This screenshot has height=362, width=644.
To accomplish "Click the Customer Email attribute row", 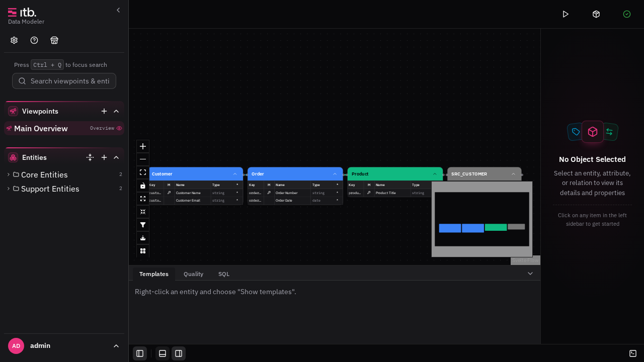I will (x=195, y=200).
